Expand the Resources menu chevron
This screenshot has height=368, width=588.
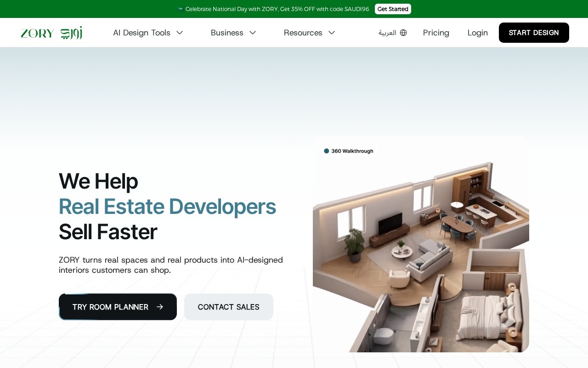point(332,33)
